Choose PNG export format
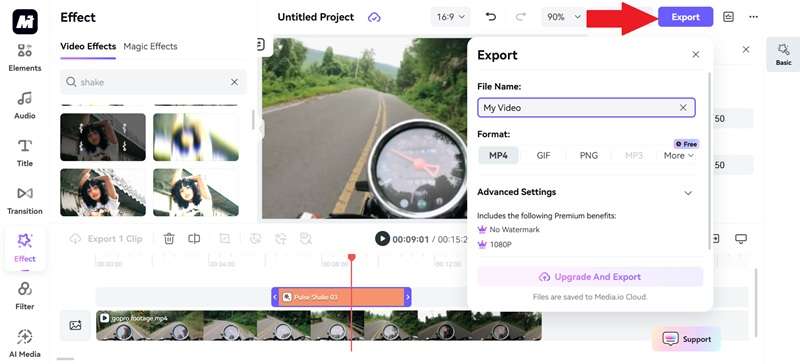Viewport: 800px width, 364px height. click(x=589, y=156)
